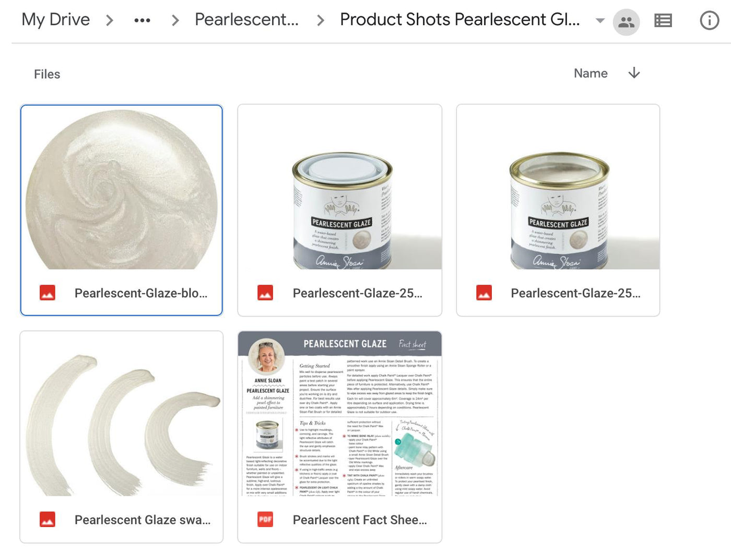Open closed-lid tin thumbnail in middle card

click(x=340, y=188)
